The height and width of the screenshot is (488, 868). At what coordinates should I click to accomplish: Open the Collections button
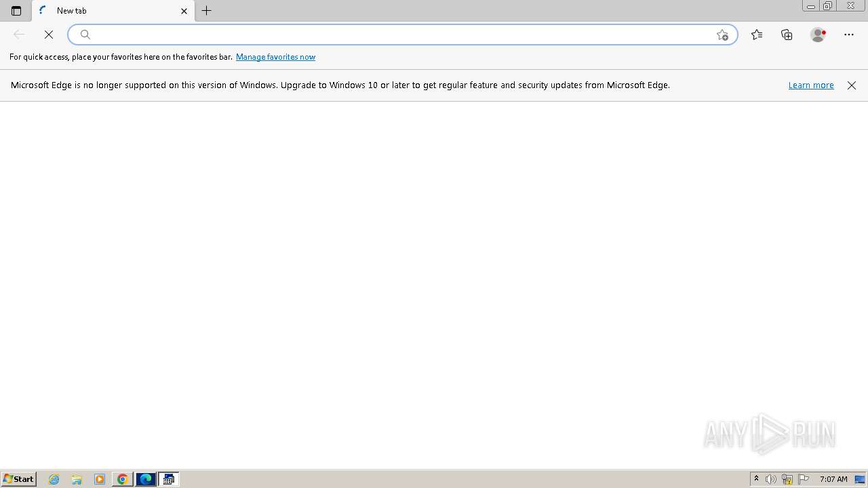pyautogui.click(x=787, y=35)
